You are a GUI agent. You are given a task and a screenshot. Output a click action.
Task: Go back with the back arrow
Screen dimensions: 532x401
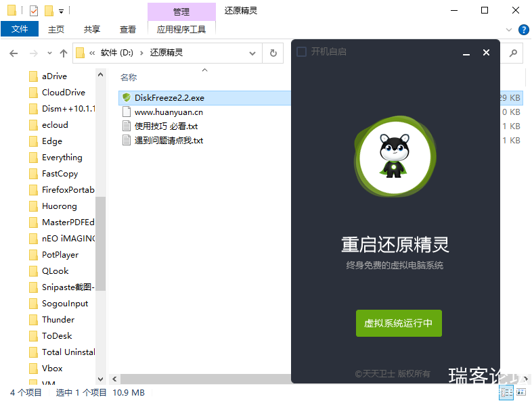[14, 53]
